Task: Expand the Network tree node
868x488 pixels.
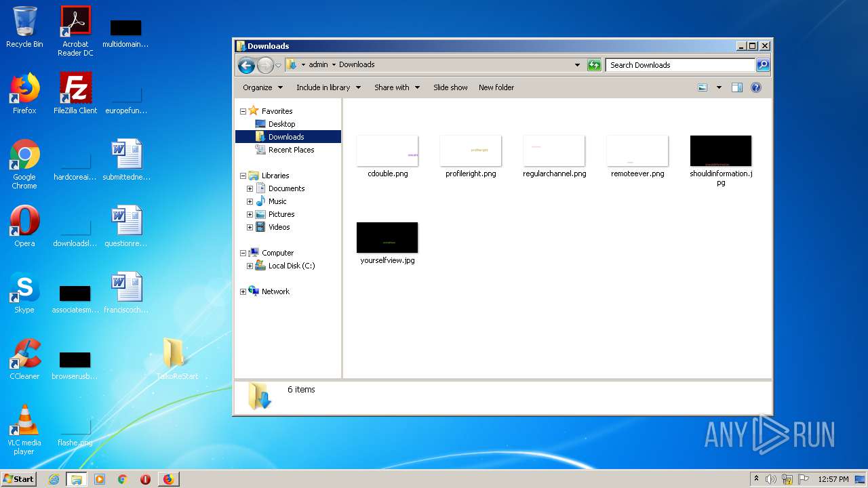Action: (243, 291)
